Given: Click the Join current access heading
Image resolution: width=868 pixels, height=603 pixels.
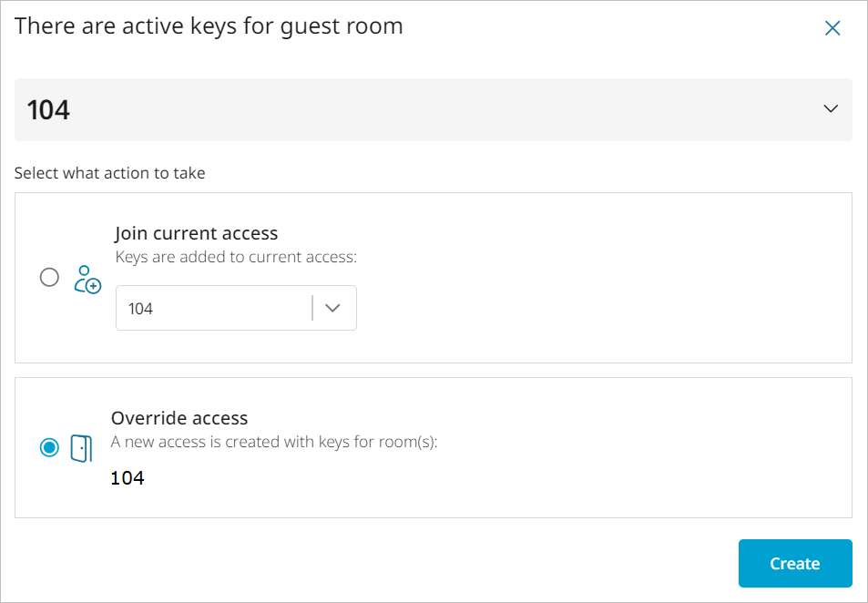Looking at the screenshot, I should [x=196, y=233].
